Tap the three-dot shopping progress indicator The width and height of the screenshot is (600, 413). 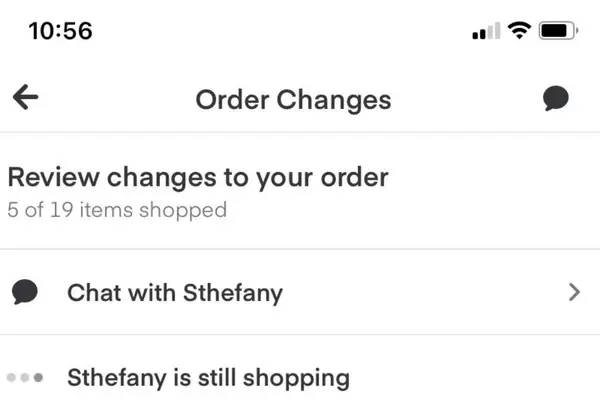point(25,378)
